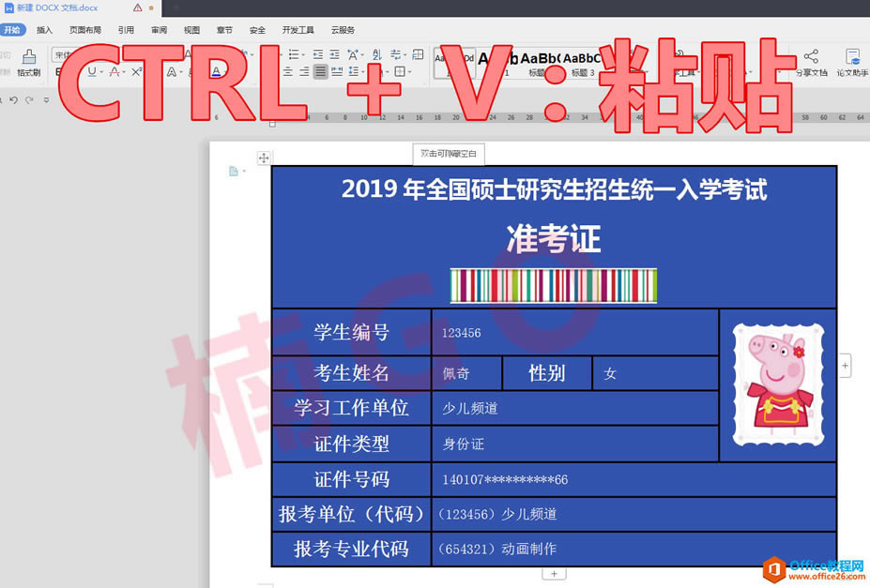Expand the bullet list style dropdown

click(303, 54)
